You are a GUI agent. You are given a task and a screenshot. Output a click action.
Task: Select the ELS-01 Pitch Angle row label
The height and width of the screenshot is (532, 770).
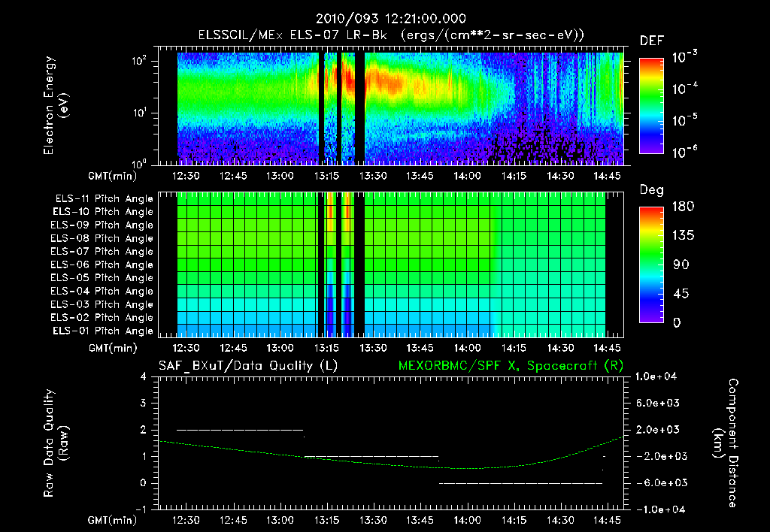pyautogui.click(x=103, y=331)
